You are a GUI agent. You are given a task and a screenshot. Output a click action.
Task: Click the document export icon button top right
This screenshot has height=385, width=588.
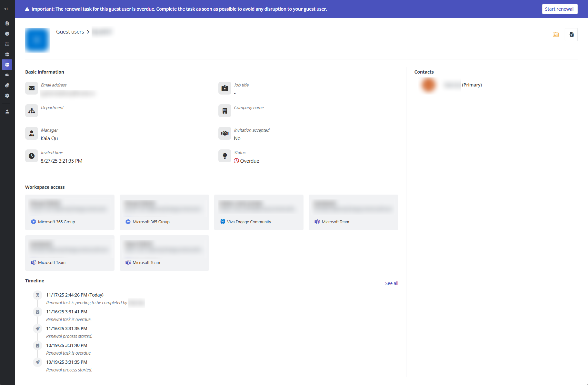pyautogui.click(x=571, y=34)
